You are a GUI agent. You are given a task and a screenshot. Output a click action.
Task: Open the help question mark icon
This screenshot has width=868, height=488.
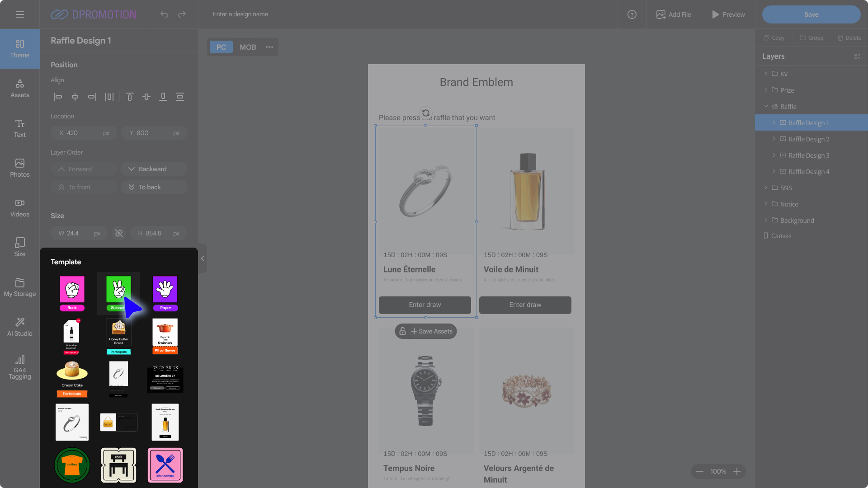click(x=632, y=14)
